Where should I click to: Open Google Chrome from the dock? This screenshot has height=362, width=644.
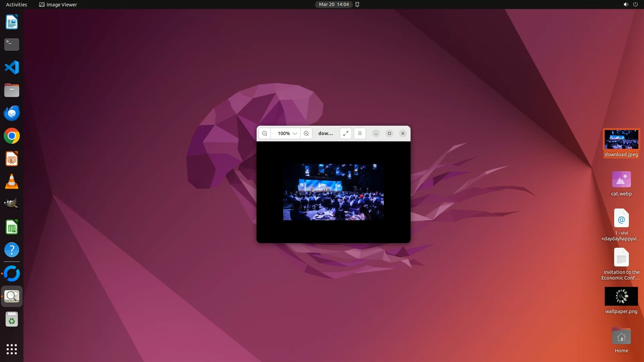pyautogui.click(x=12, y=136)
